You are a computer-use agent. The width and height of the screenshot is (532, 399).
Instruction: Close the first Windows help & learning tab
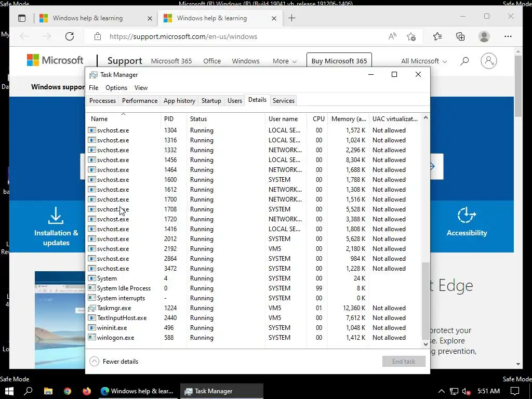[150, 18]
